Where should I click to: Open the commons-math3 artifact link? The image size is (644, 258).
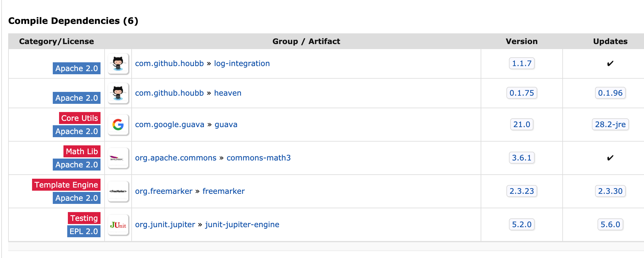tap(259, 158)
